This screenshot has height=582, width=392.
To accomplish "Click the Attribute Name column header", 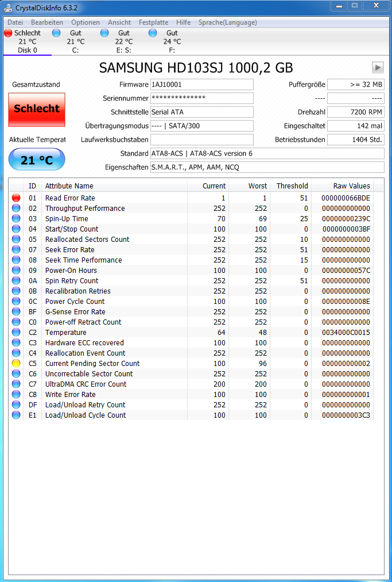I will [x=114, y=186].
